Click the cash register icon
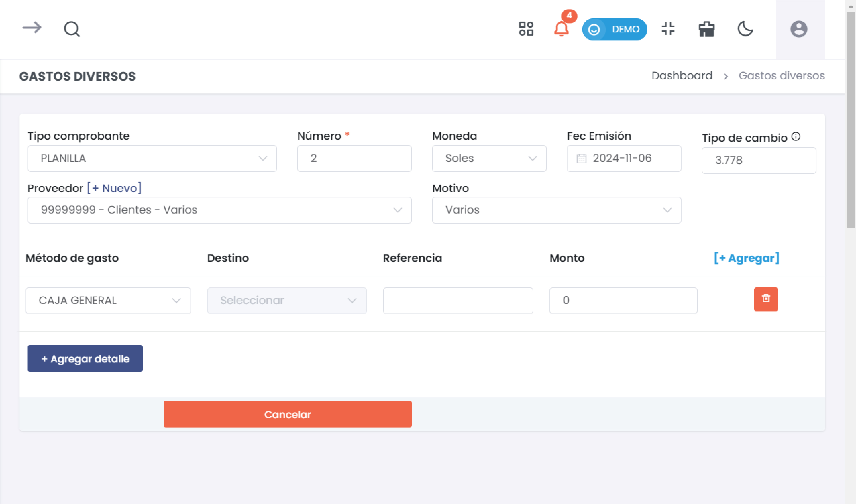 (x=707, y=29)
